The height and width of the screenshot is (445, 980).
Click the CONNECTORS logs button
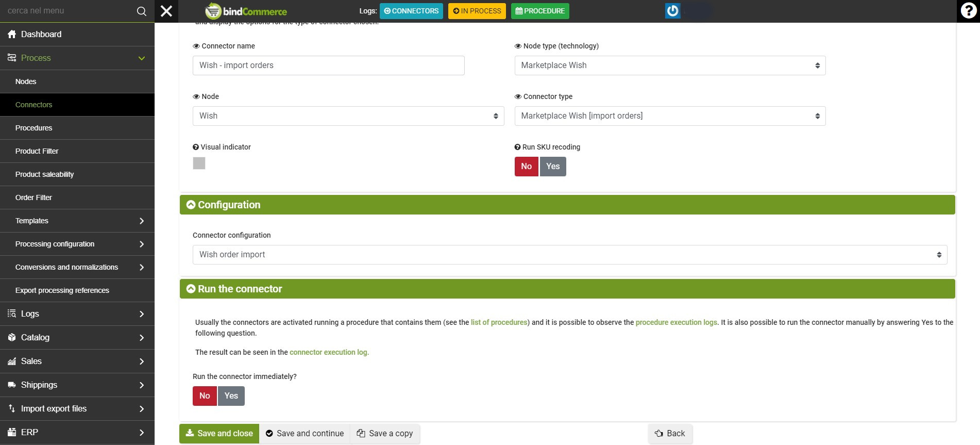[411, 11]
